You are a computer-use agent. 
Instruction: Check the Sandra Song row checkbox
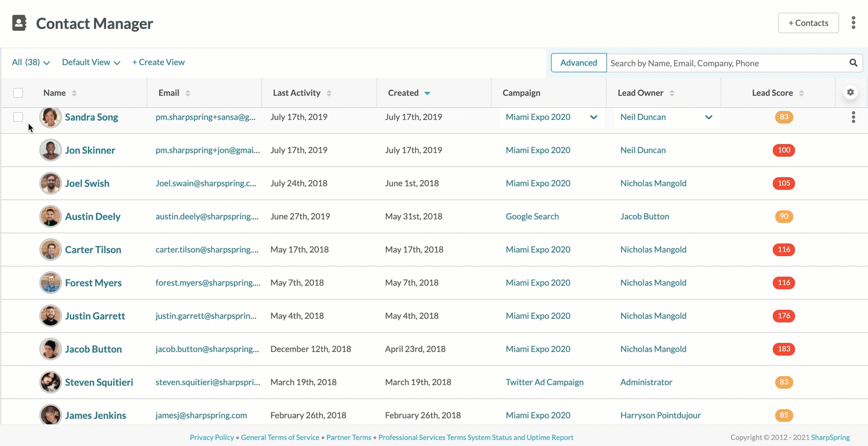tap(18, 117)
